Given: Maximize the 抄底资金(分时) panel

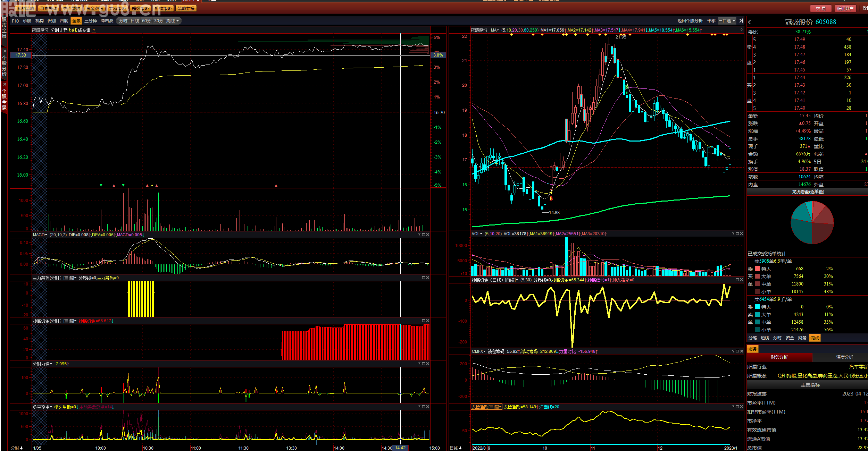Looking at the screenshot, I should (424, 321).
